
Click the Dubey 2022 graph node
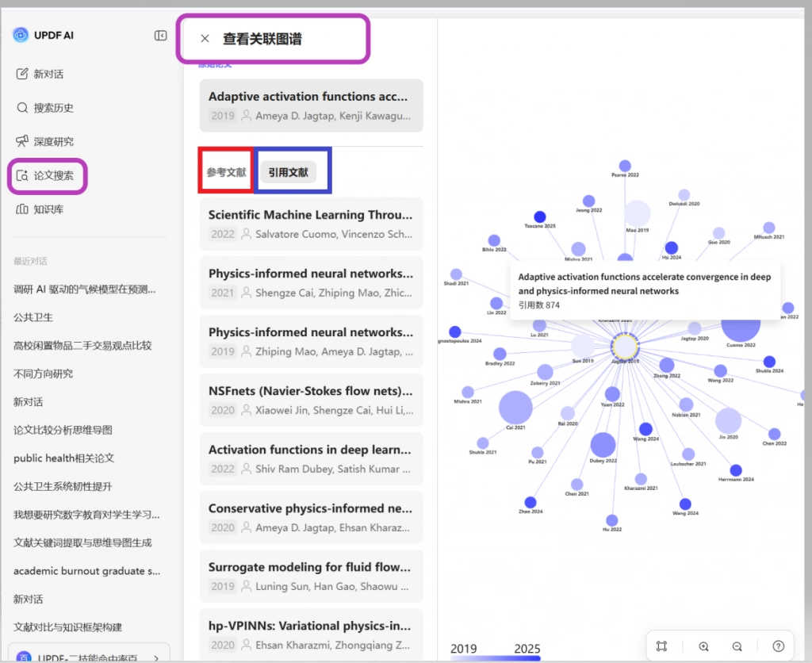point(603,444)
